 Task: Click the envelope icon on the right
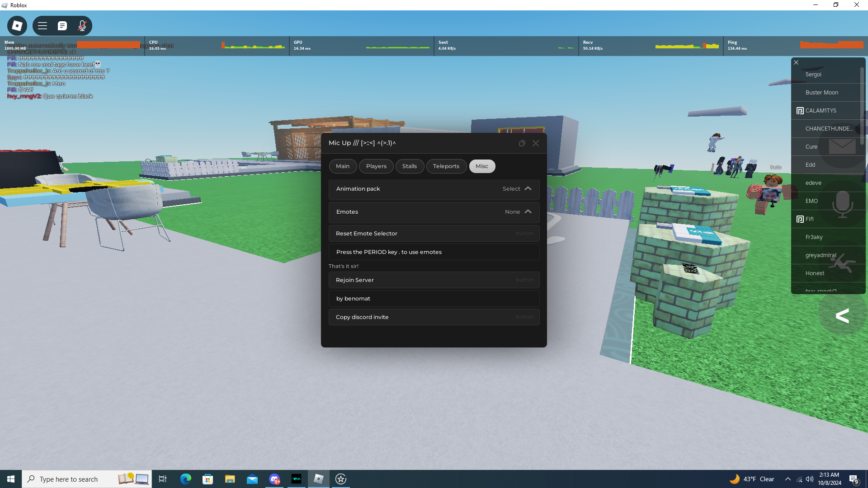pos(842,146)
